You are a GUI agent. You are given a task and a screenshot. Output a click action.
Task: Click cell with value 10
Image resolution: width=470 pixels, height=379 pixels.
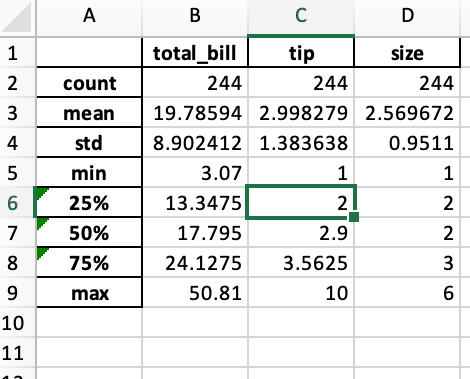(301, 293)
